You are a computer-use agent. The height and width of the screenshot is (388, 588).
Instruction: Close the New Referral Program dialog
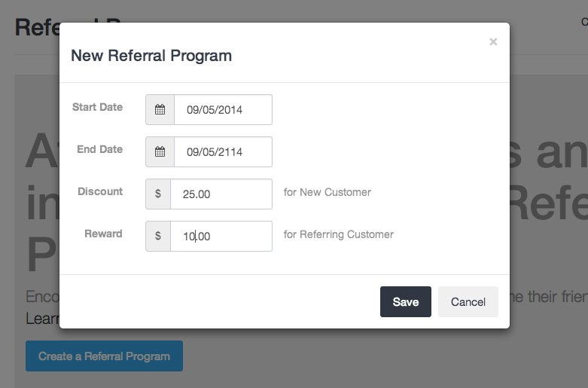(x=493, y=41)
